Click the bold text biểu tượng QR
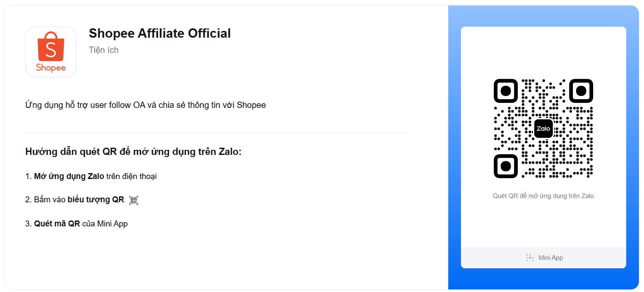 pos(96,200)
